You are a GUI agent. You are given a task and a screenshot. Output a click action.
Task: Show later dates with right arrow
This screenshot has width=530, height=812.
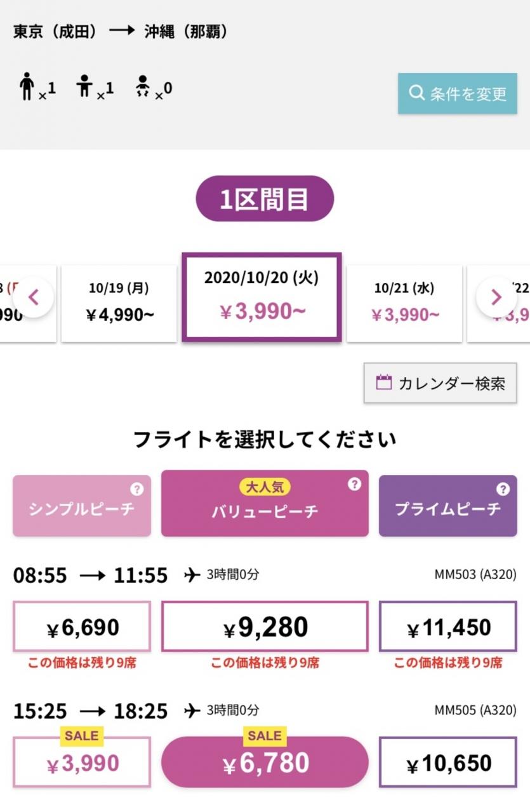[x=496, y=297]
